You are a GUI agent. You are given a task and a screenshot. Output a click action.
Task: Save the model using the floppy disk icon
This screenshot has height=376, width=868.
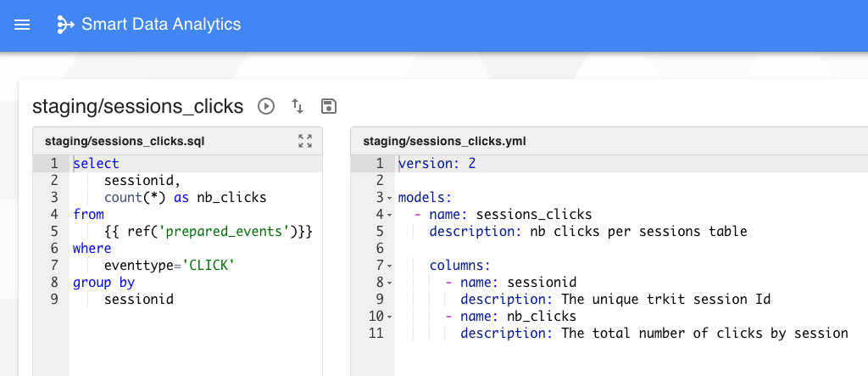point(329,106)
